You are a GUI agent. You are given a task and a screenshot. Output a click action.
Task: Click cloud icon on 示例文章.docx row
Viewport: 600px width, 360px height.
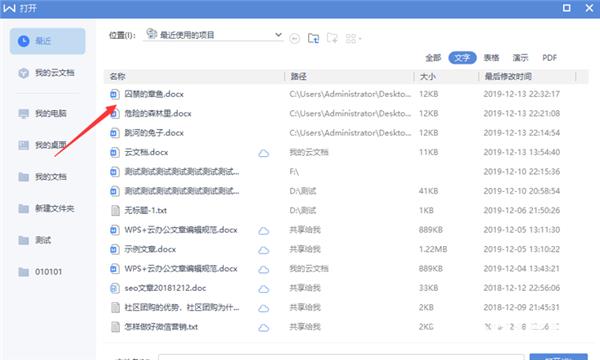(x=263, y=250)
